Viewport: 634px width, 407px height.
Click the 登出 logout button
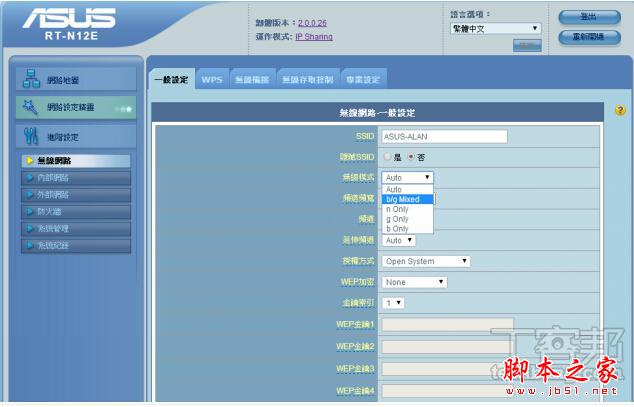pyautogui.click(x=589, y=17)
